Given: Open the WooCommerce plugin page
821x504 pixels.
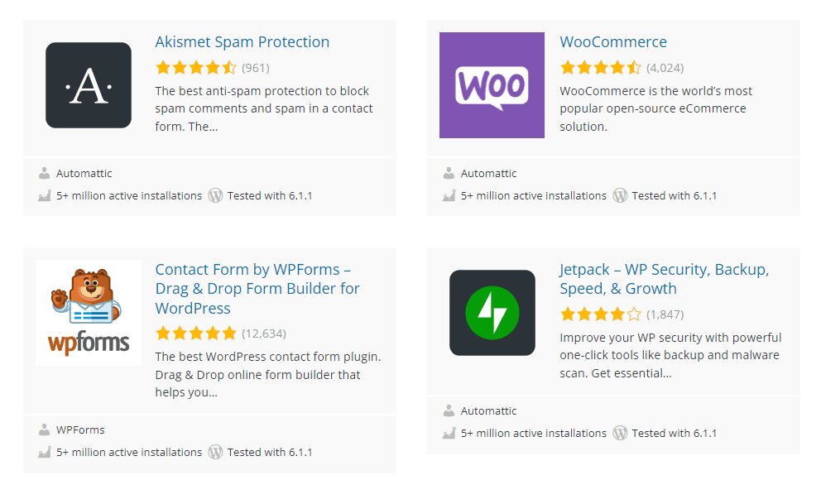Looking at the screenshot, I should 612,41.
